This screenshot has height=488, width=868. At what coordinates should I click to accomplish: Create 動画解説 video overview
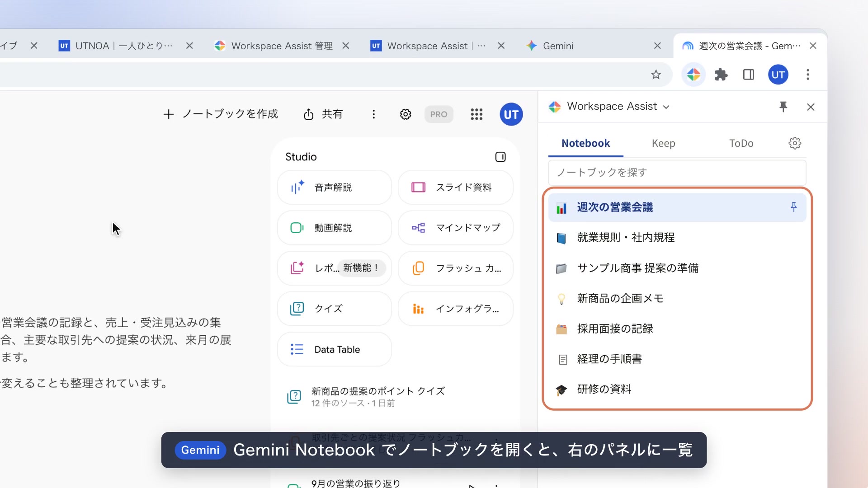click(x=335, y=228)
